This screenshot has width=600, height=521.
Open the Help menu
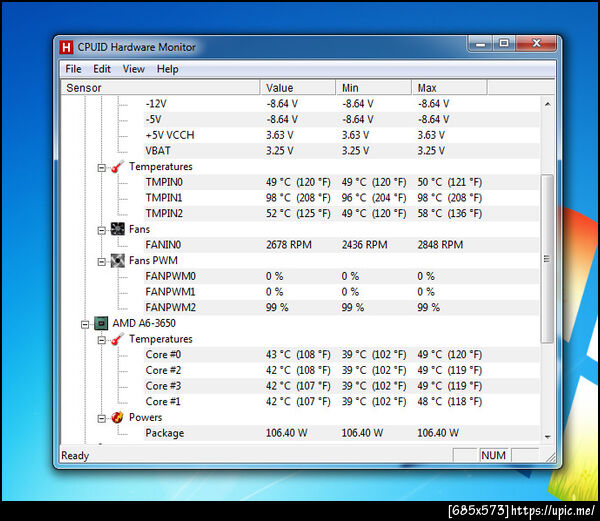(168, 69)
